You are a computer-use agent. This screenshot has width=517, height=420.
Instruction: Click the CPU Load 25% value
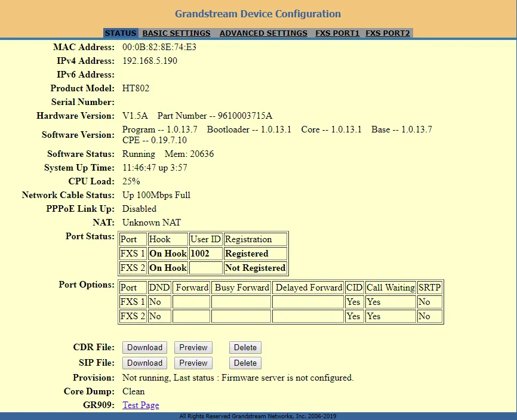tap(131, 181)
